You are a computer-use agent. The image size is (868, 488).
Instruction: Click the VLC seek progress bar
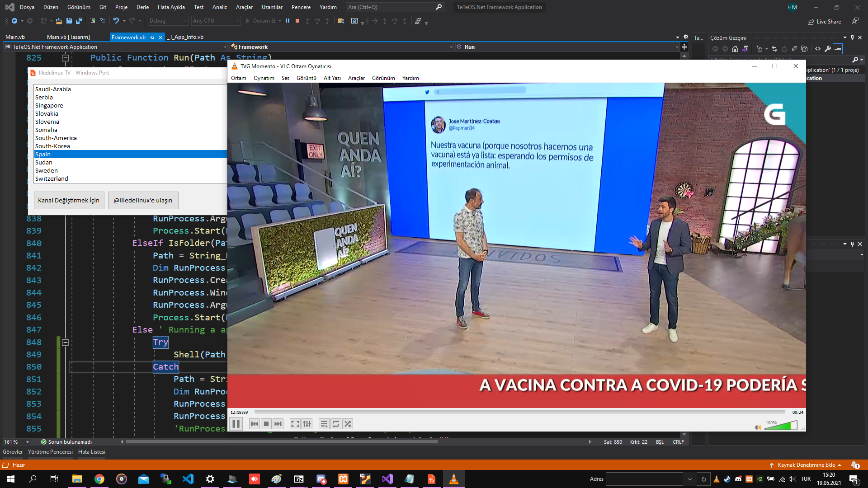(520, 412)
